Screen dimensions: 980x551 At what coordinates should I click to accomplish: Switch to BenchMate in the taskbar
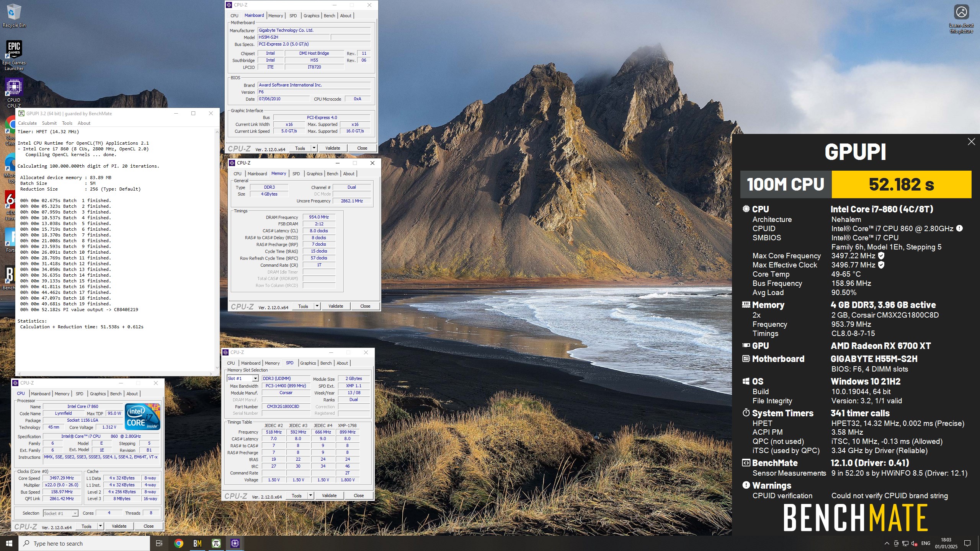[198, 543]
